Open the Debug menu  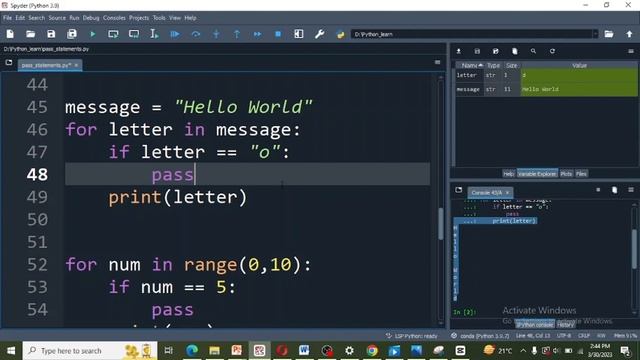pyautogui.click(x=91, y=18)
